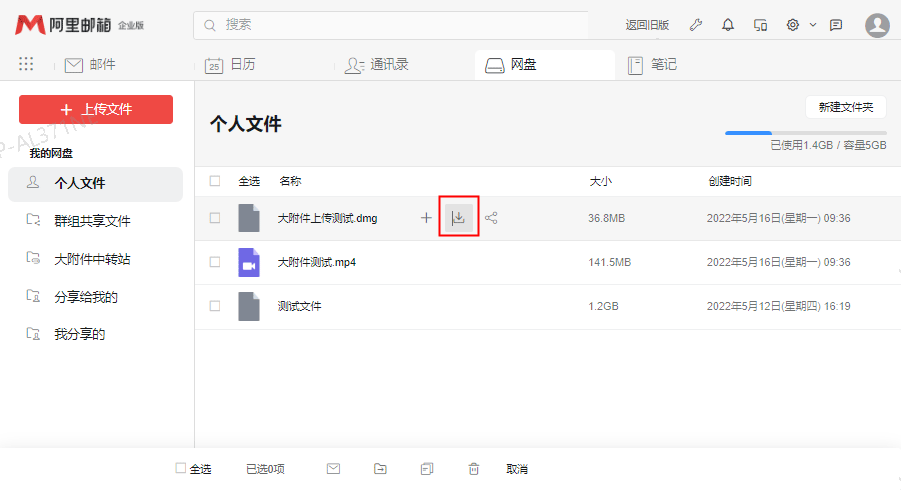This screenshot has width=901, height=490.
Task: Select 大附件中转站 in the sidebar
Action: click(x=95, y=259)
